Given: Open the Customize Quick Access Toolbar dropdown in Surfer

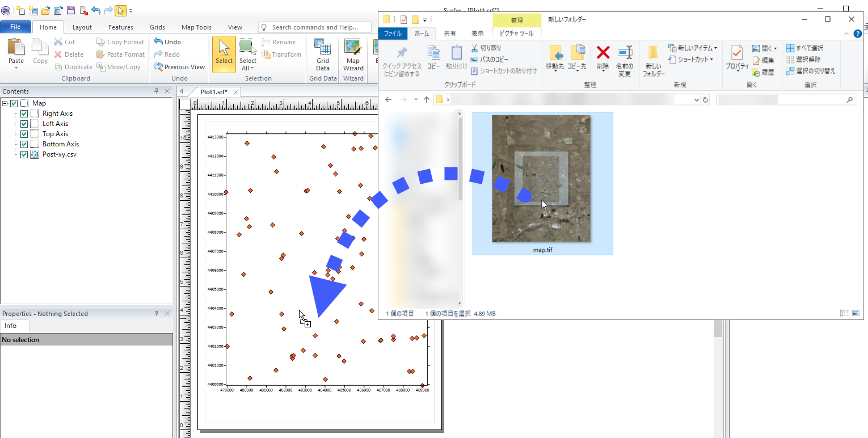Looking at the screenshot, I should [x=130, y=11].
